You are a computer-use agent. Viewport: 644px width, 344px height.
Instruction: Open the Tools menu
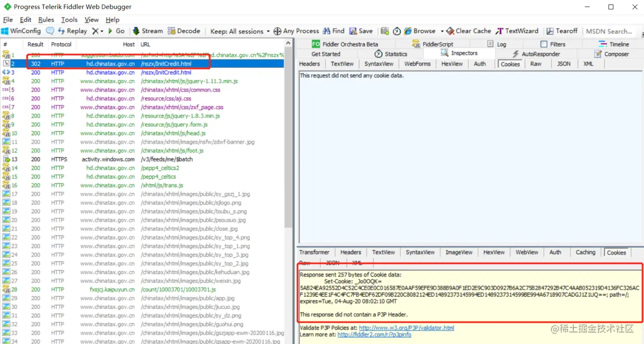(70, 20)
